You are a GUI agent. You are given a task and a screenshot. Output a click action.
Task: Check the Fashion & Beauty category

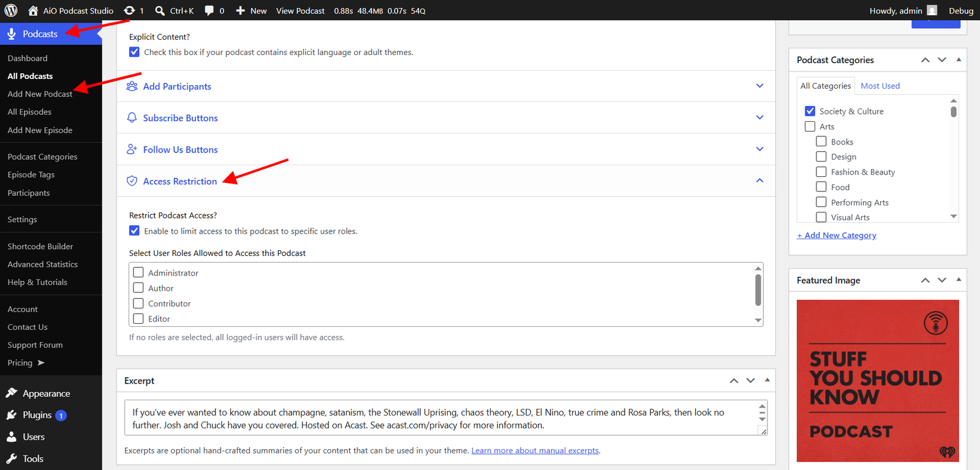tap(821, 172)
